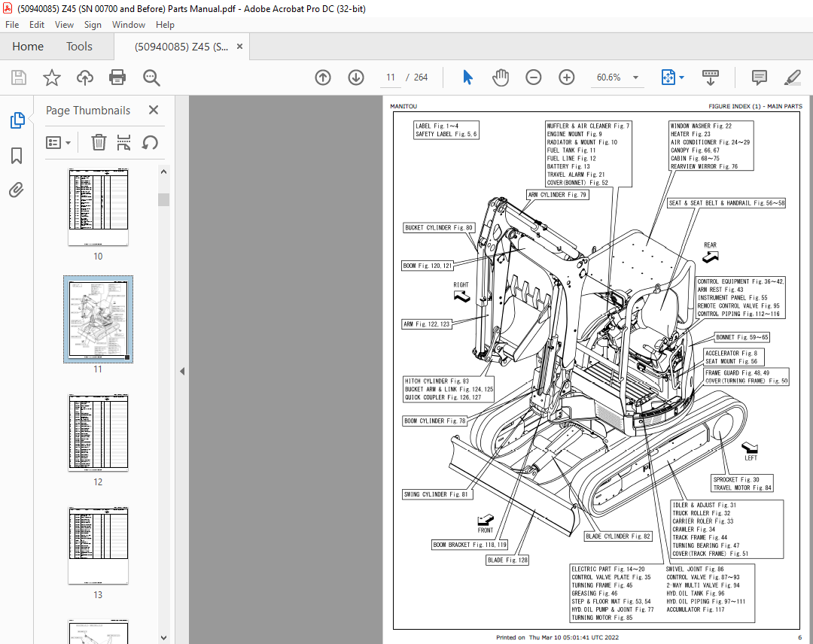Click the 60.6% zoom value
The image size is (813, 644).
[x=608, y=77]
